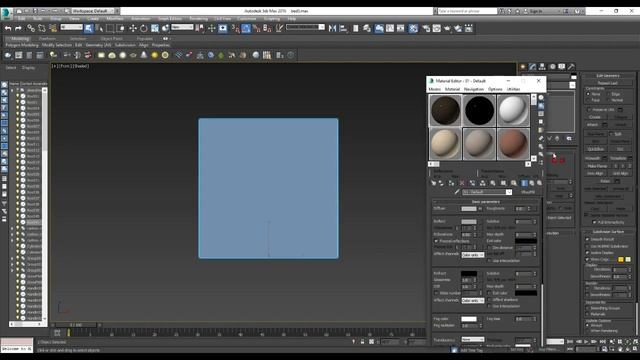
Task: Click Get Material in Material Editor toolbar
Action: pyautogui.click(x=433, y=183)
